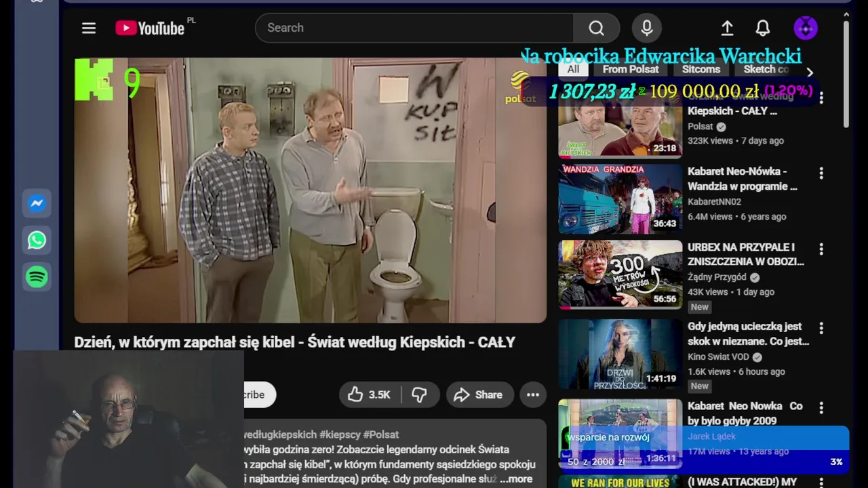Open Spotify in the sidebar

pyautogui.click(x=37, y=277)
